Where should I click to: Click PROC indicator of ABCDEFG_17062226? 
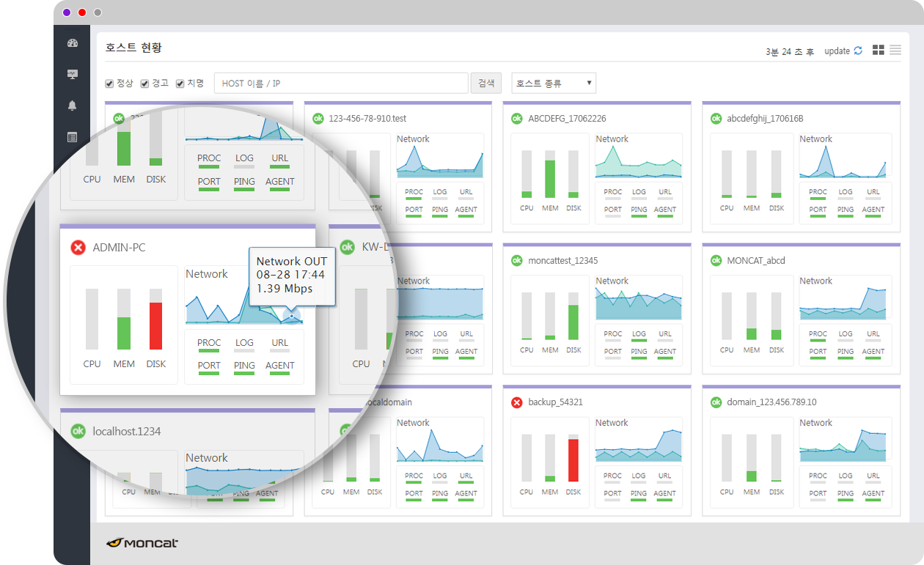point(613,193)
